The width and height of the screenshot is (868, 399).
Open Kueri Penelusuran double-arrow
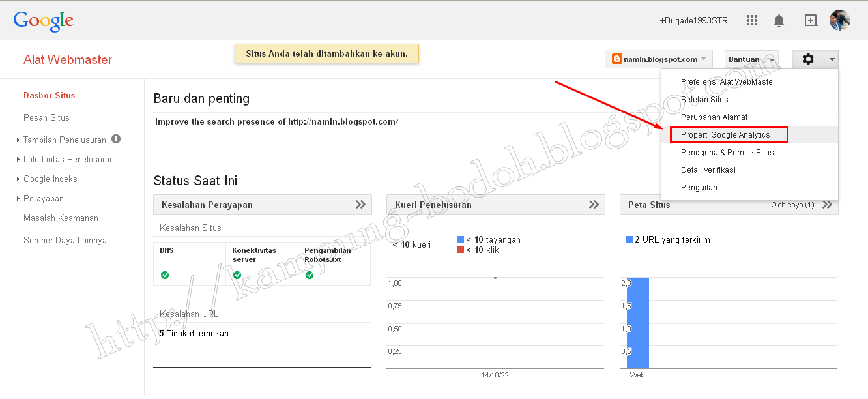tap(594, 205)
